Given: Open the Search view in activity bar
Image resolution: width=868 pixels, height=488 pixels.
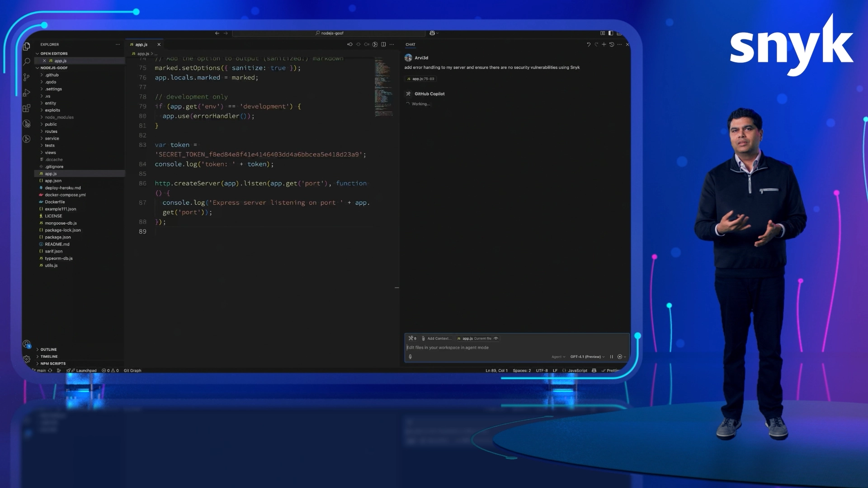Looking at the screenshot, I should point(27,61).
